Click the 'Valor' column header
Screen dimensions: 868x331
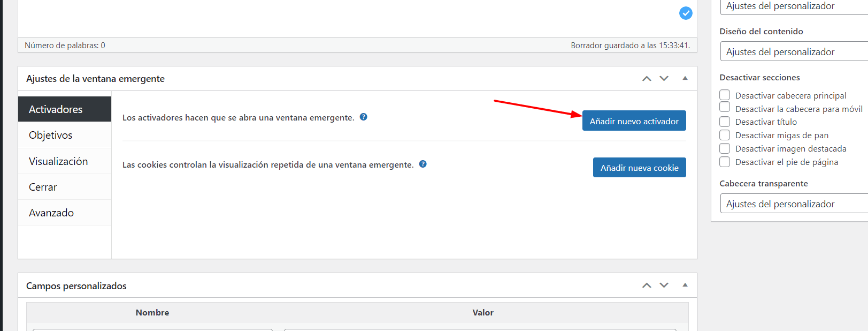click(x=483, y=312)
